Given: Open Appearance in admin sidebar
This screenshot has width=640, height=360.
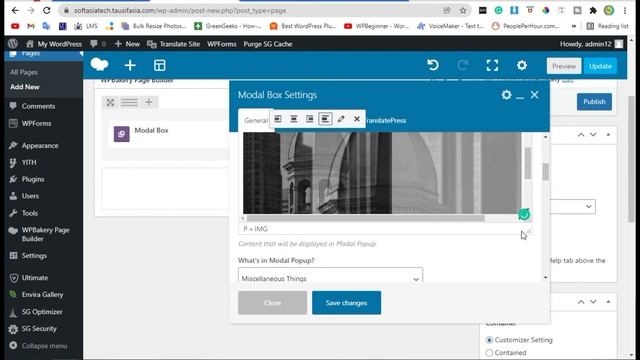Looking at the screenshot, I should 40,146.
